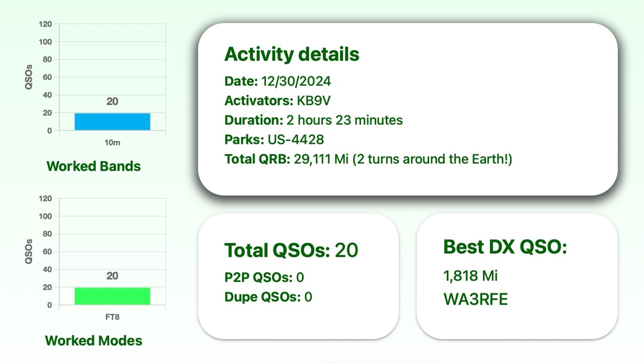Open the WA3RFE callsign

pyautogui.click(x=475, y=300)
